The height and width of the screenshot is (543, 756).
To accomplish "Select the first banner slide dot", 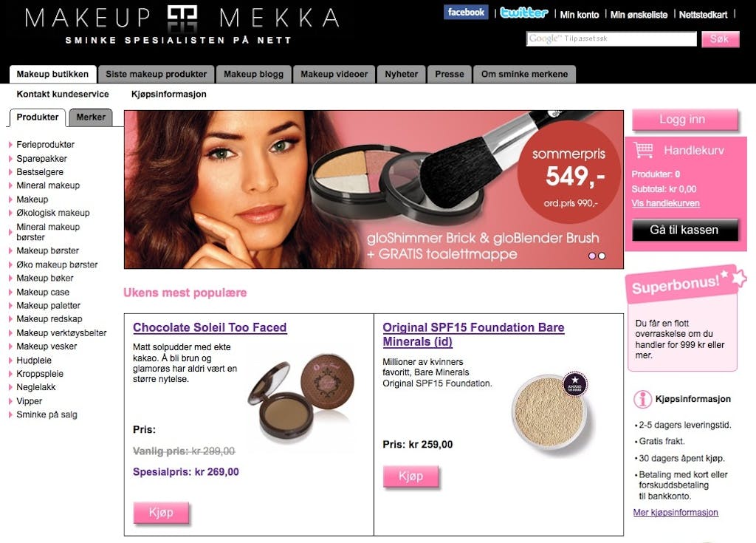I will [592, 256].
